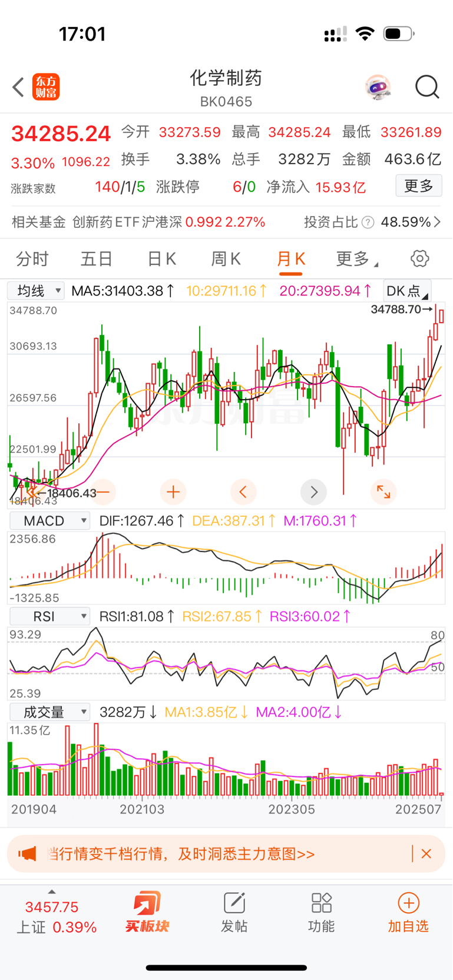
Task: Open chart settings gear icon
Action: pos(419,258)
